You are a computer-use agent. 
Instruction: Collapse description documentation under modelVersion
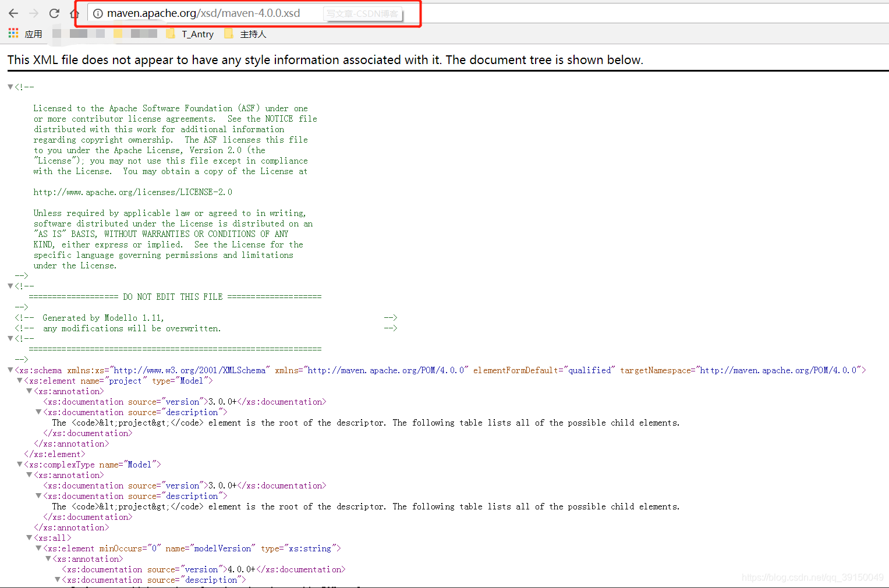(x=57, y=579)
